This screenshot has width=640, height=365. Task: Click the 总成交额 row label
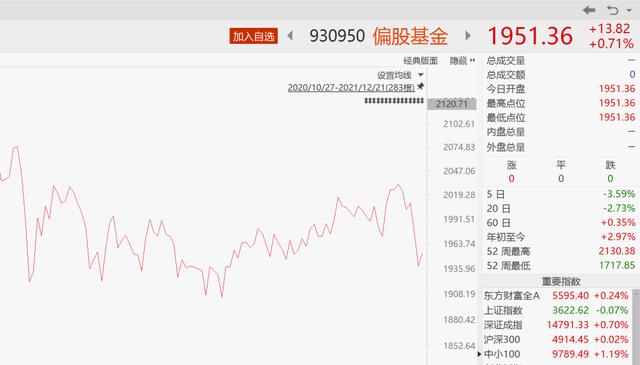[x=506, y=75]
